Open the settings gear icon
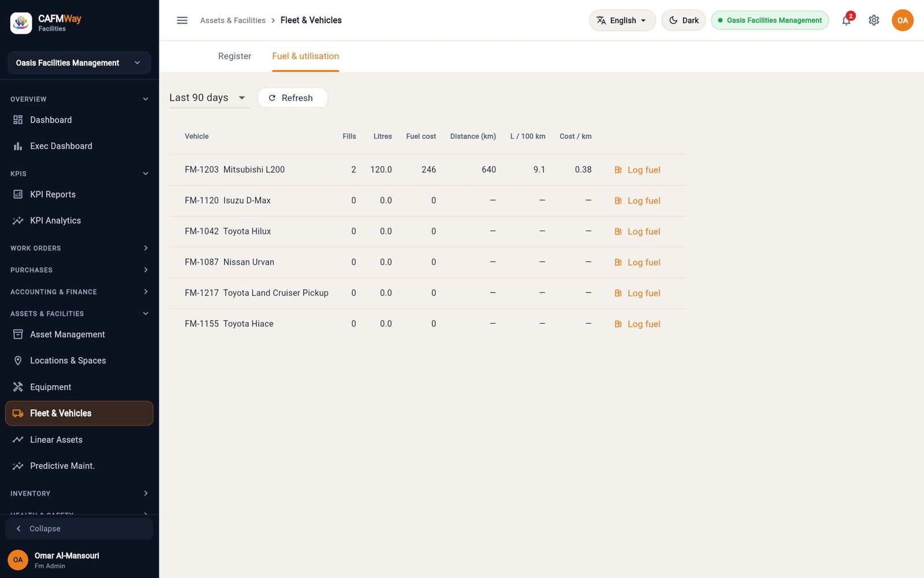Screen dimensions: 924x578 pyautogui.click(x=874, y=20)
